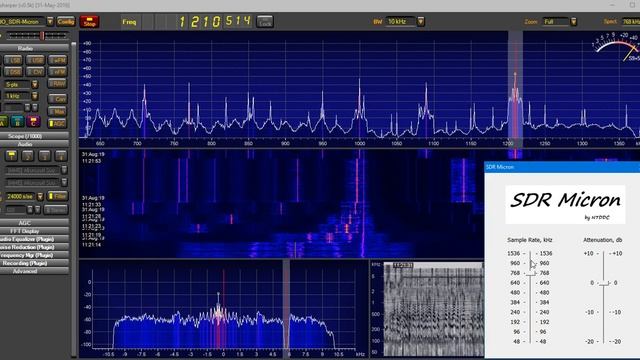
Task: Open the 1 kHz step size dropdown
Action: tap(35, 96)
